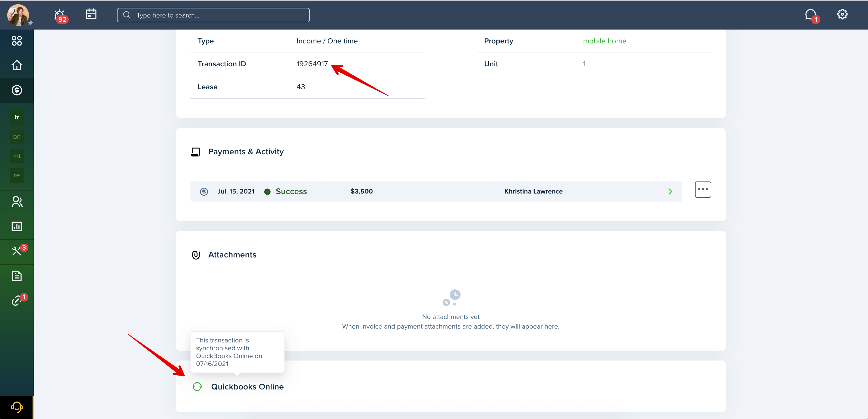The width and height of the screenshot is (868, 419).
Task: Click the Success status text
Action: point(291,191)
